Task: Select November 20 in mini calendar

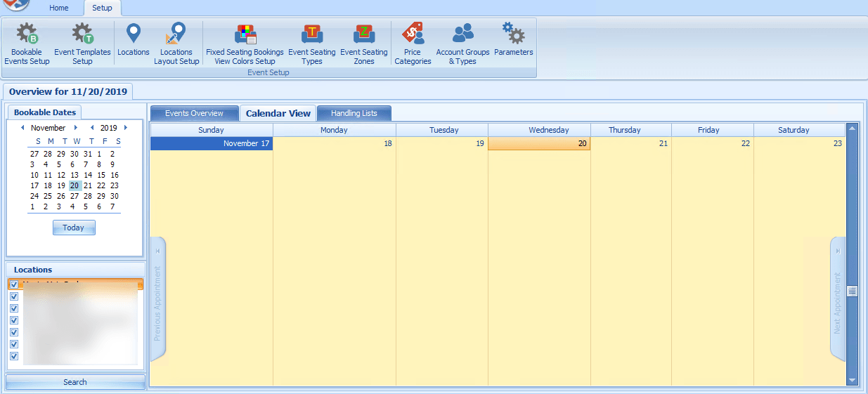Action: (75, 185)
